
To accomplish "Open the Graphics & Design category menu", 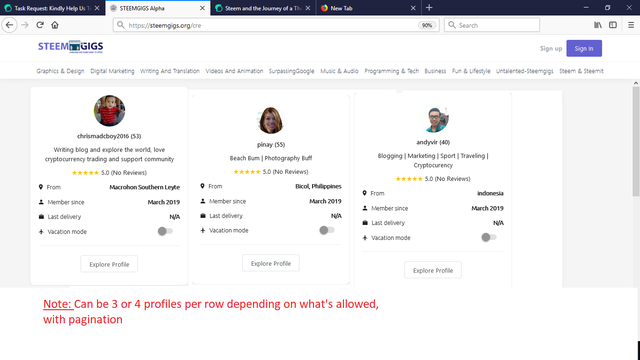I will 60,71.
